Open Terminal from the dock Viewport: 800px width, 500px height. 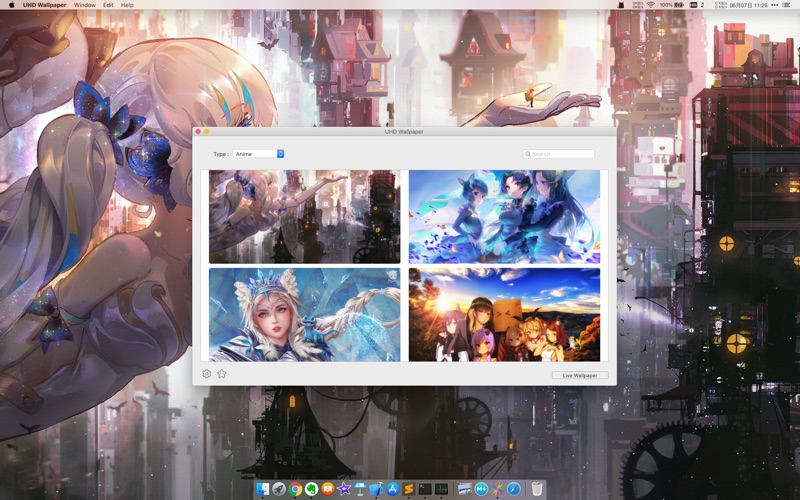(x=425, y=489)
